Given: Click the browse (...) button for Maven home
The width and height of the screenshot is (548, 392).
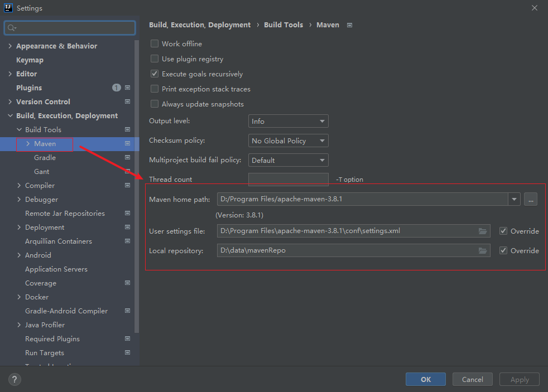Looking at the screenshot, I should pos(531,199).
